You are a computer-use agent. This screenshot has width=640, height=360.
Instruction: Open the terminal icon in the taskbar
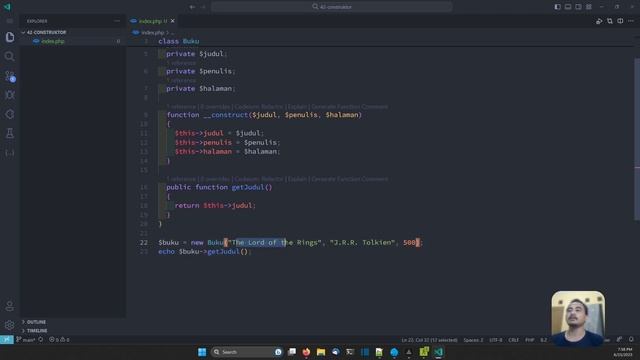click(x=350, y=352)
